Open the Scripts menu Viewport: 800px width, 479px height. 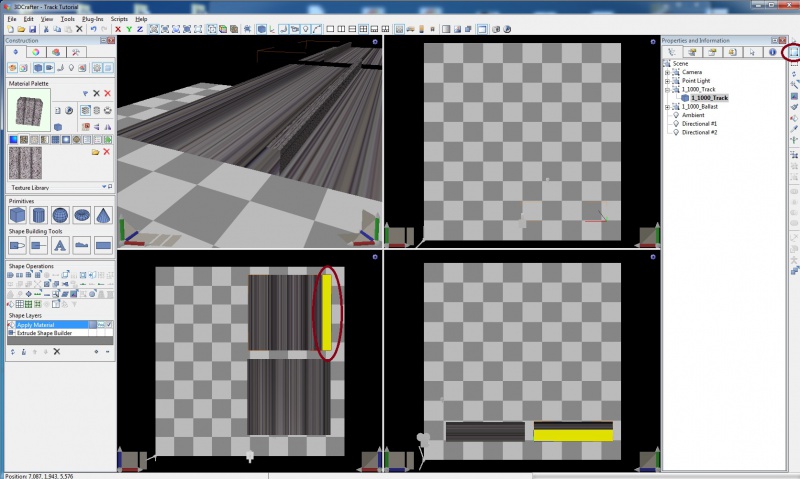pos(119,19)
